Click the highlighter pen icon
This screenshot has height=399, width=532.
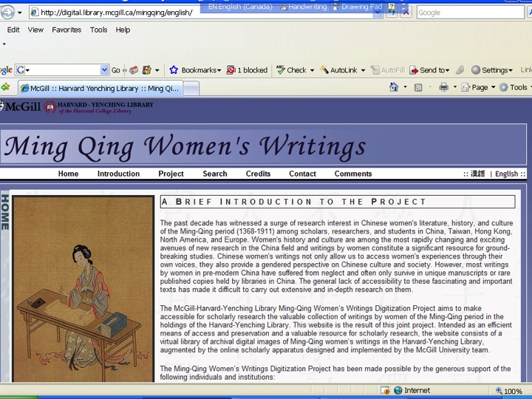click(x=460, y=70)
